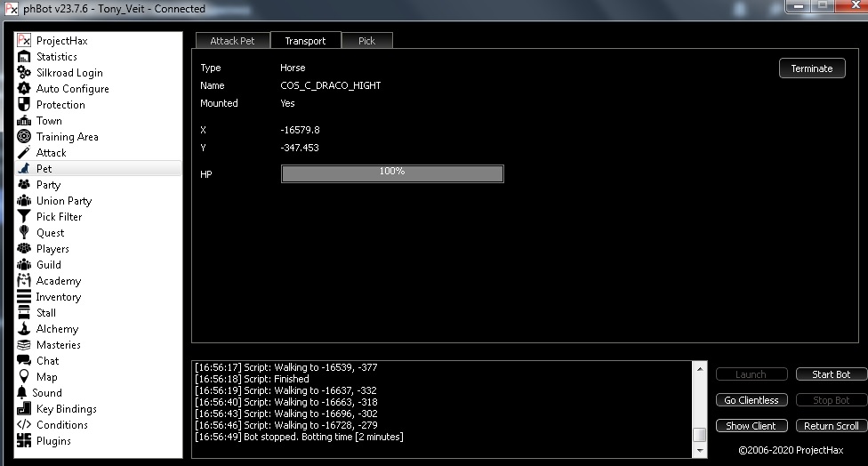This screenshot has width=868, height=466.
Task: Switch to the Pick tab
Action: point(366,41)
